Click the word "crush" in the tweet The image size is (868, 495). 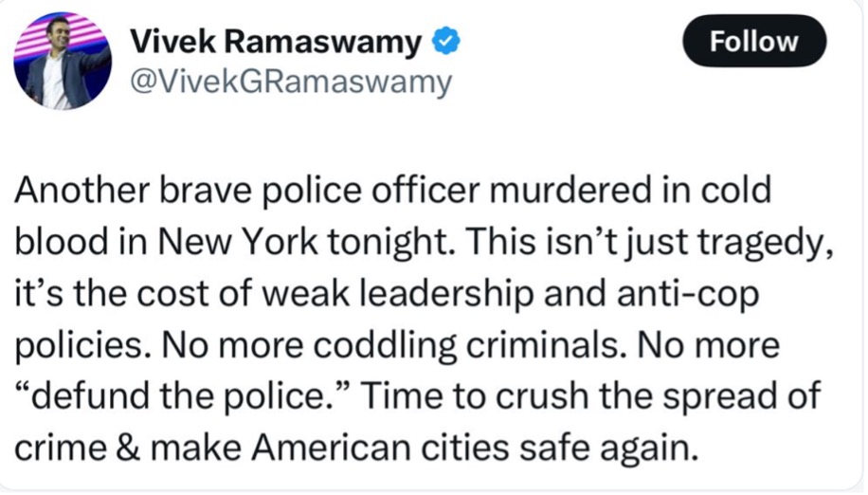(x=541, y=395)
